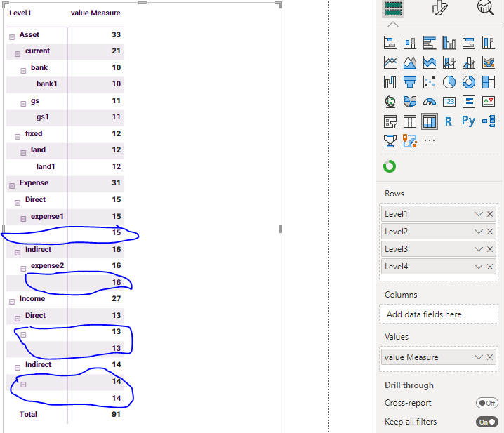Collapse the expense1 row
504x433 pixels.
23,219
